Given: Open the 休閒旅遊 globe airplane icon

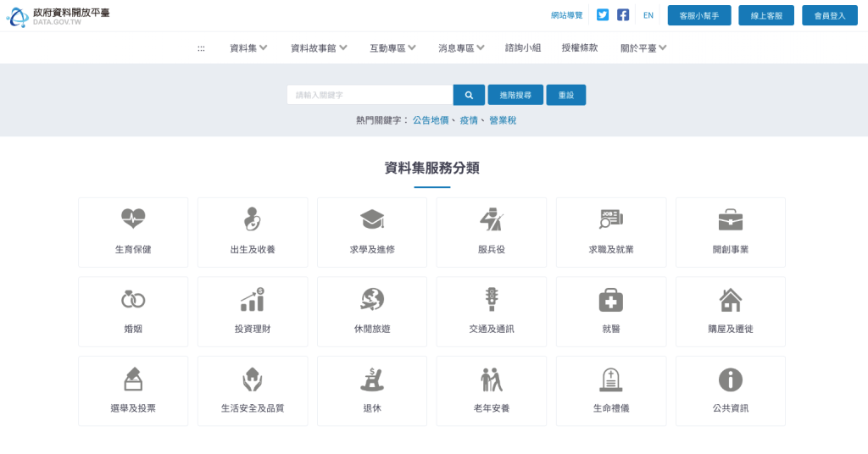Looking at the screenshot, I should point(372,299).
